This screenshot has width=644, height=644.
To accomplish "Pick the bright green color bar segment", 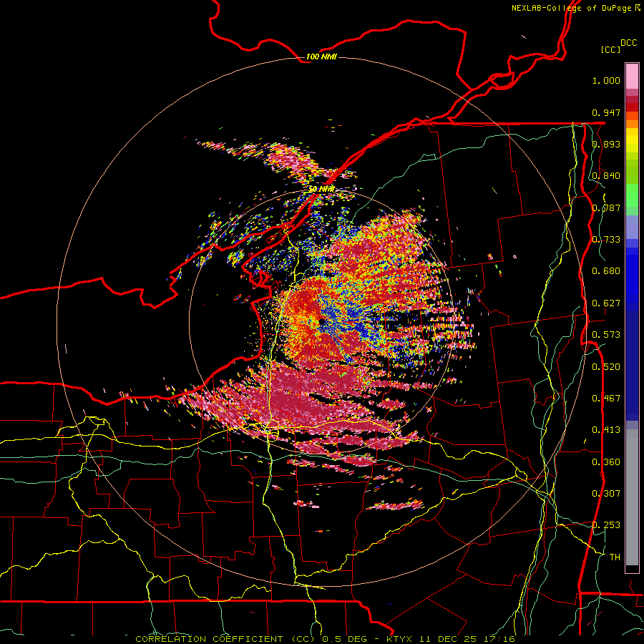I will tap(632, 195).
